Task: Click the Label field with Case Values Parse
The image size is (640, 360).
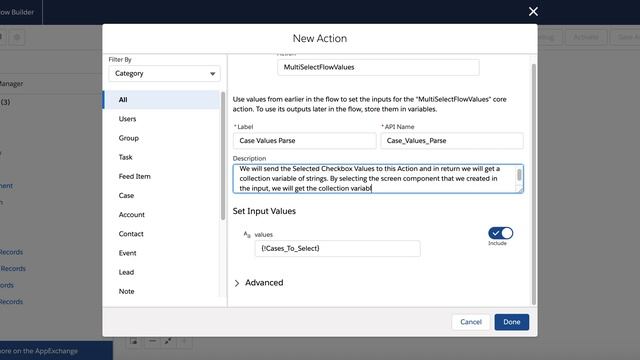Action: 304,141
